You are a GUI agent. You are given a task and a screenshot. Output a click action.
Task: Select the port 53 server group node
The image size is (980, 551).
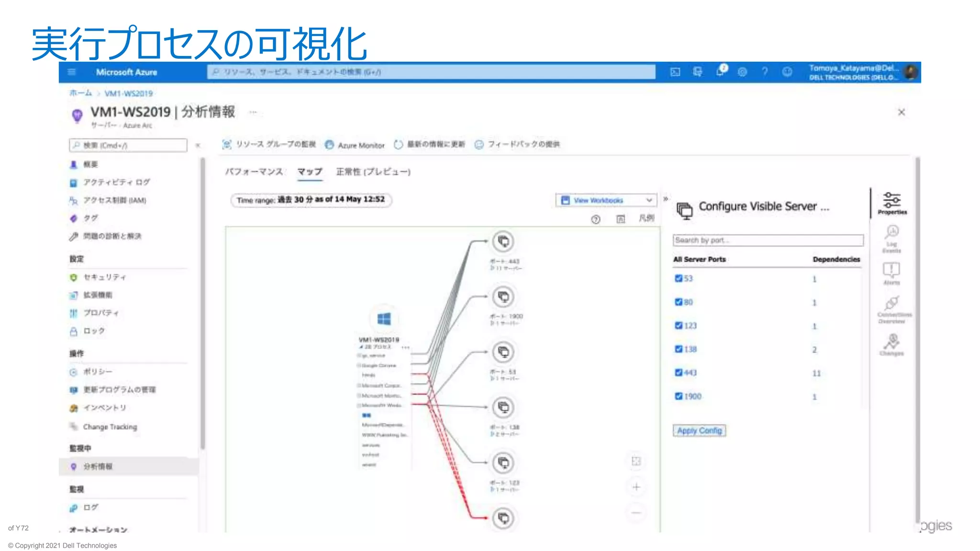503,353
